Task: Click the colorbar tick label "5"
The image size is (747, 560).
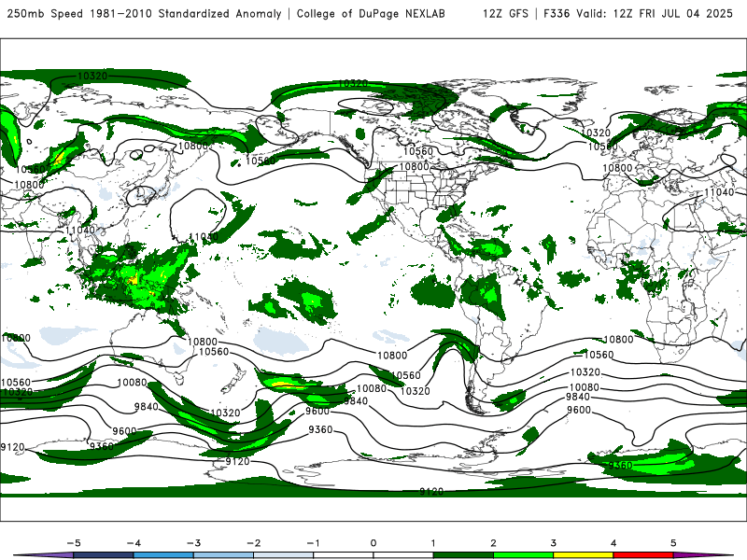Action: (673, 543)
